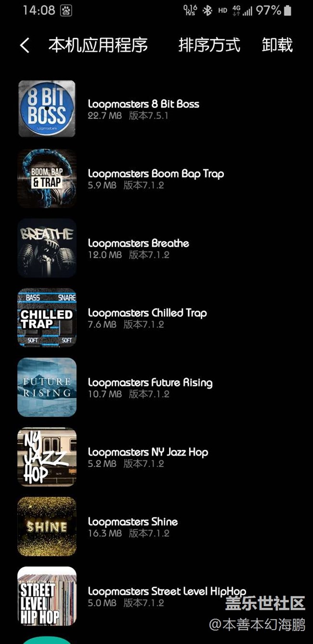Select Loopmasters Boom Bap Trap entry text
Image resolution: width=313 pixels, height=644 pixels.
(156, 174)
